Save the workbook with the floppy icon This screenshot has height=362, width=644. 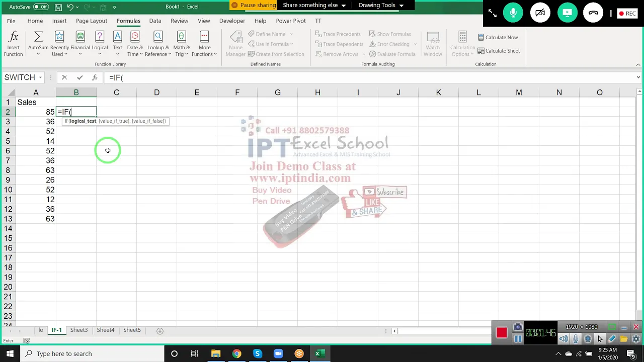(58, 7)
